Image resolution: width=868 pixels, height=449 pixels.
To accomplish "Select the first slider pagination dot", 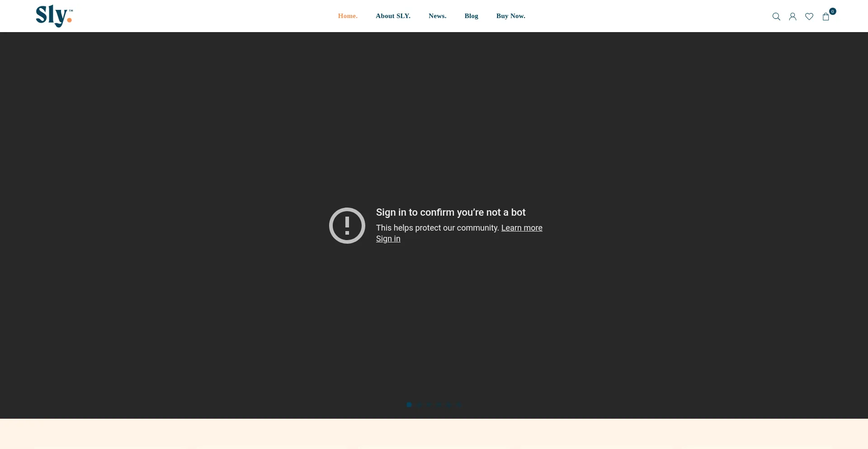I will click(409, 405).
